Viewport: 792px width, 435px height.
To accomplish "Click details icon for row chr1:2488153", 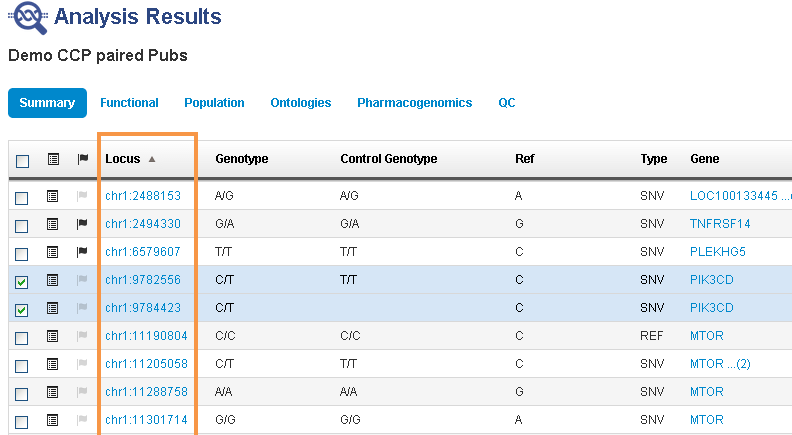I will pos(53,197).
